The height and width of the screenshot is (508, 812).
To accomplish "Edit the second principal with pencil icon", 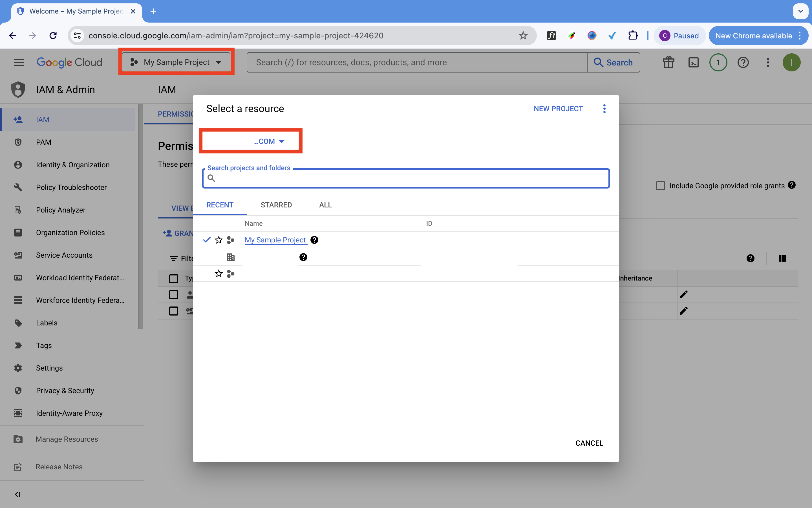I will coord(683,310).
